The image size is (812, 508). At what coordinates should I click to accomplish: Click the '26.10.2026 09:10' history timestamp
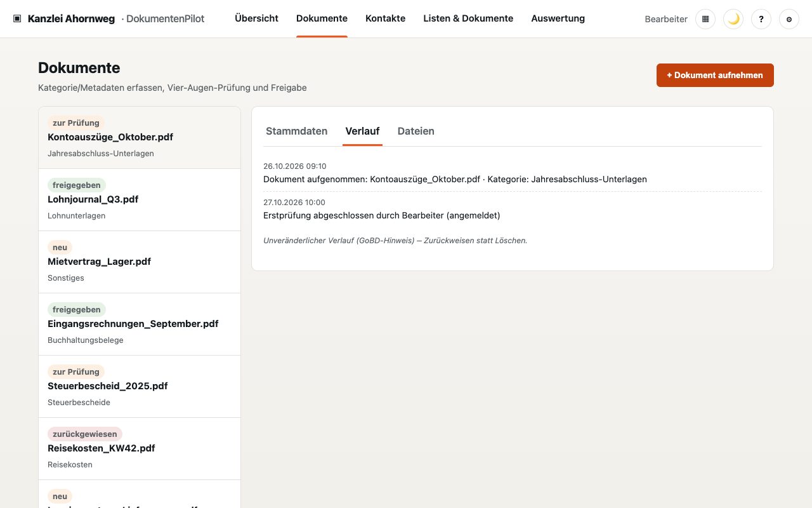295,166
